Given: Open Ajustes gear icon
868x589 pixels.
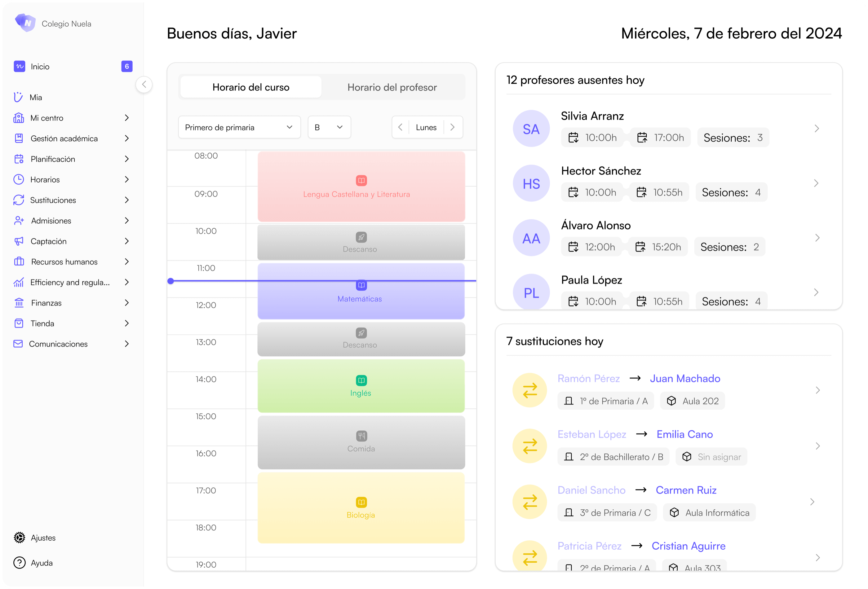Looking at the screenshot, I should pos(20,538).
